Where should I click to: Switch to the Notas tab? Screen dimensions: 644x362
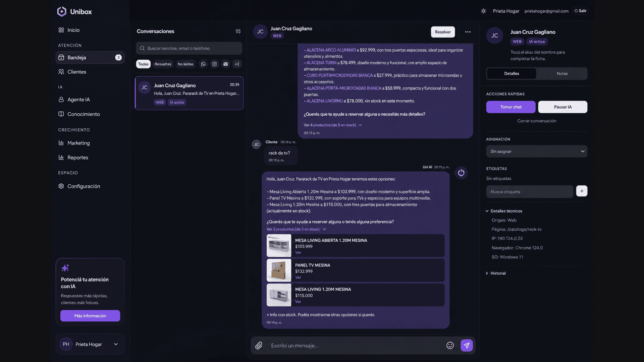562,73
